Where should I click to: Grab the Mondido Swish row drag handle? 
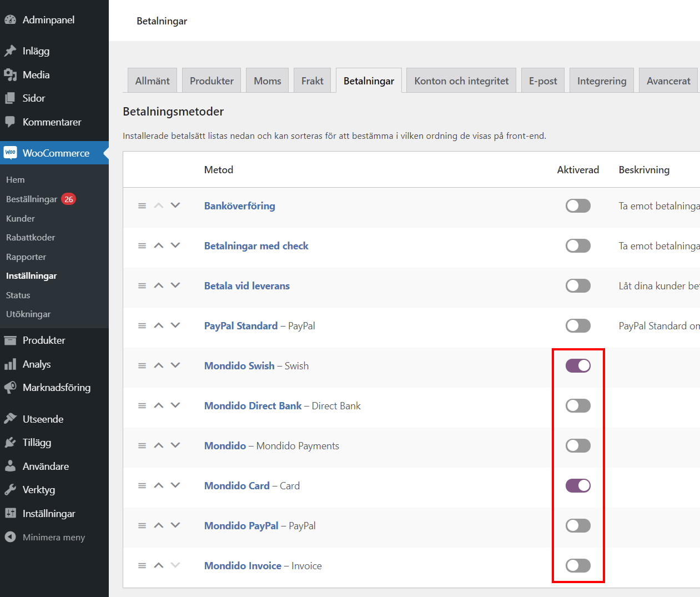pos(142,366)
